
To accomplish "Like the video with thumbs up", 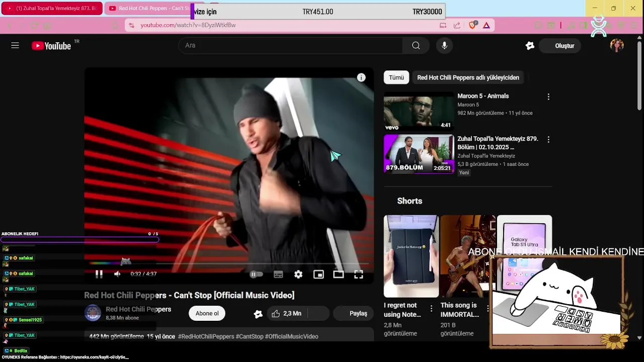I will (x=286, y=313).
